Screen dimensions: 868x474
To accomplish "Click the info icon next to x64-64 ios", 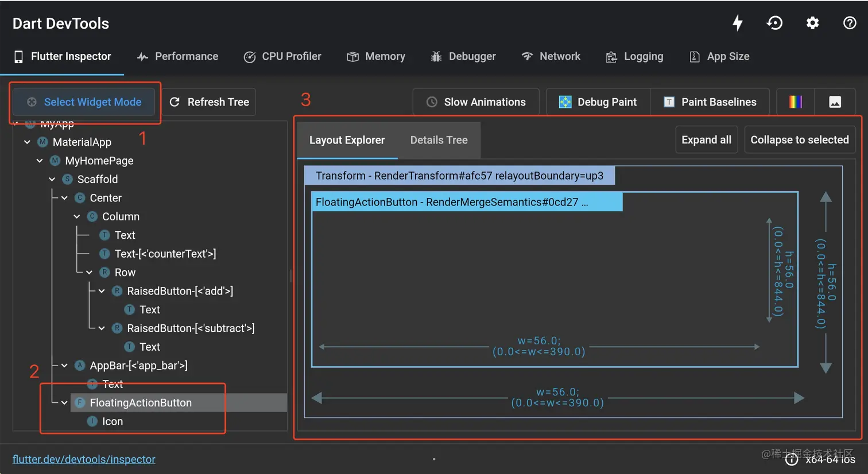I will click(x=792, y=459).
